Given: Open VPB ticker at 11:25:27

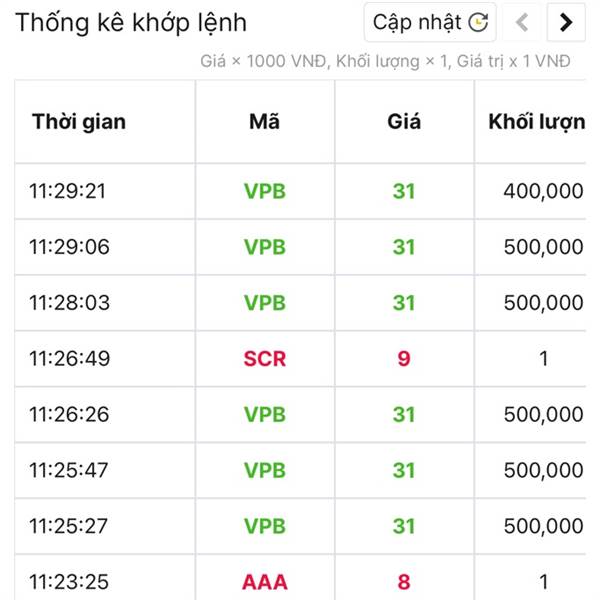Looking at the screenshot, I should (x=265, y=527).
